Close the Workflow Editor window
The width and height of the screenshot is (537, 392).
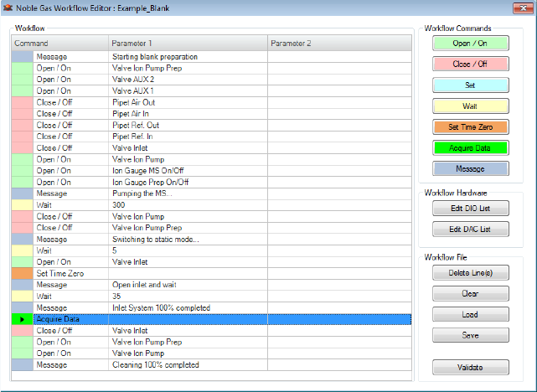pyautogui.click(x=523, y=8)
